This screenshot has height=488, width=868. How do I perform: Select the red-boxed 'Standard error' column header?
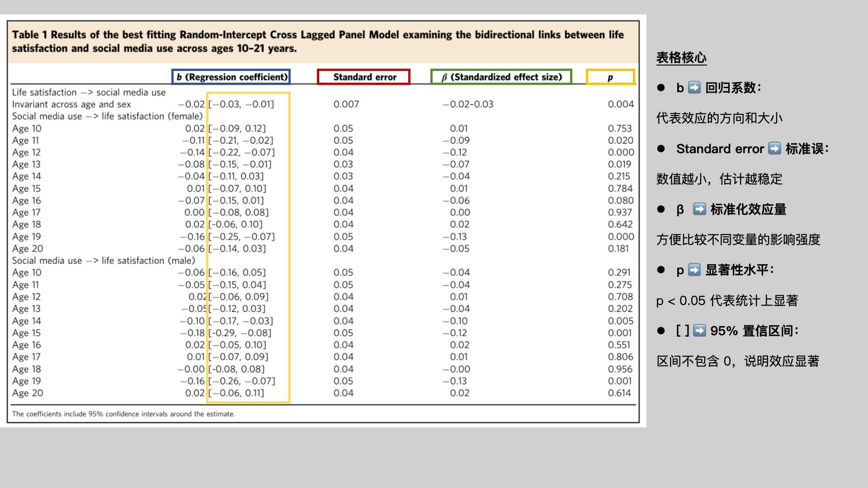(364, 77)
